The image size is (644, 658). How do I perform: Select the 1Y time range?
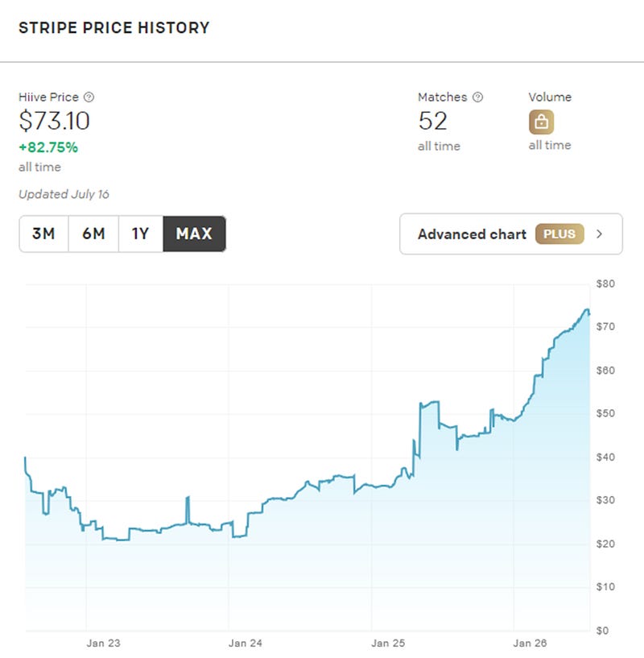(x=141, y=234)
